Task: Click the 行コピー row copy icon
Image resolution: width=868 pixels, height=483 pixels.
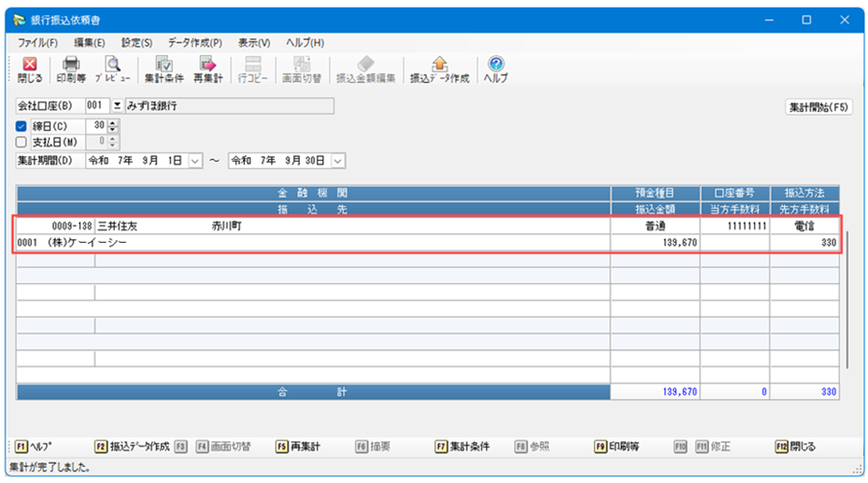Action: pos(254,68)
